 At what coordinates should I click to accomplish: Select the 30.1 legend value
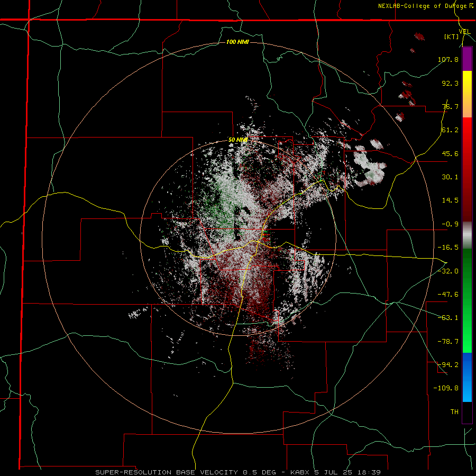(x=450, y=177)
